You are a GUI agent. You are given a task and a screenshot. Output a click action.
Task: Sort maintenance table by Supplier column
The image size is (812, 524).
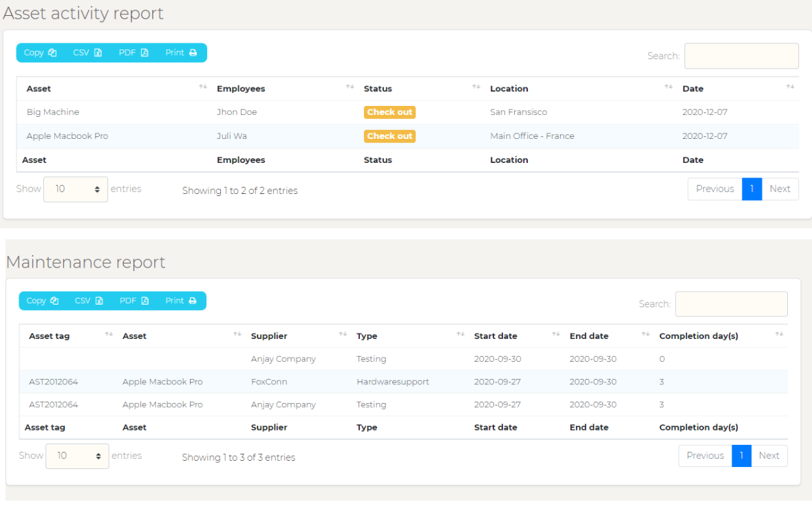[269, 336]
